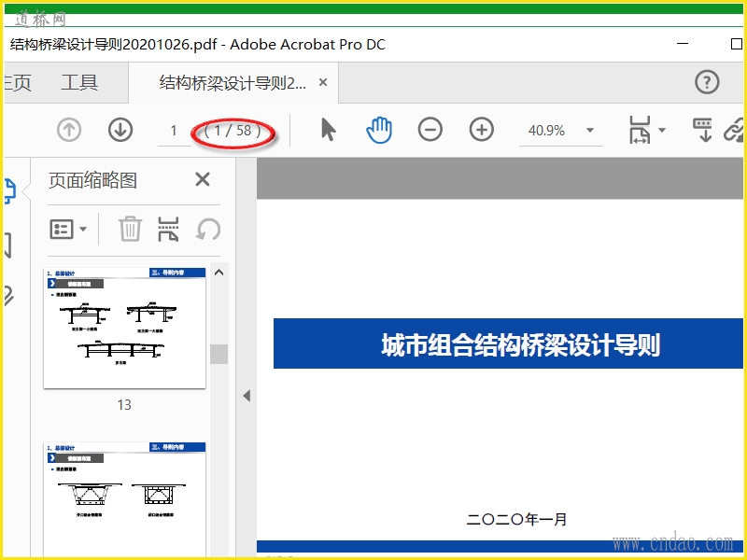Select the thumbnail below page 13
Screen dimensions: 747x560
pyautogui.click(x=125, y=500)
